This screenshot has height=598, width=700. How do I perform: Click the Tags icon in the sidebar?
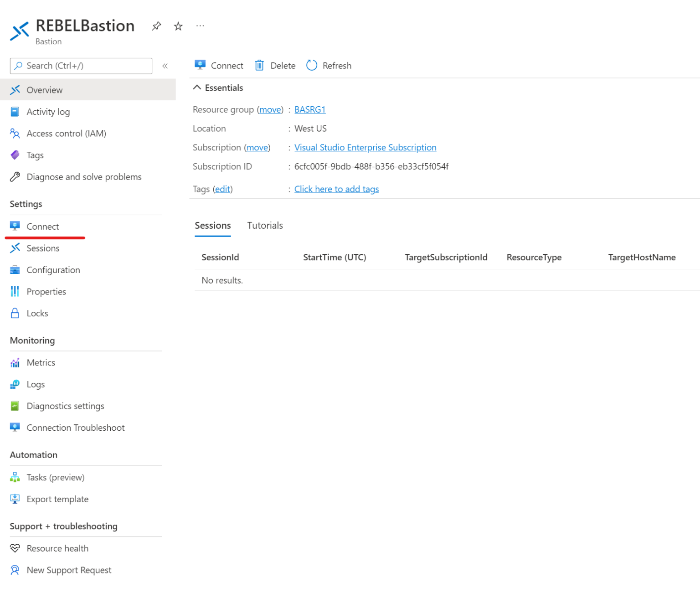15,155
